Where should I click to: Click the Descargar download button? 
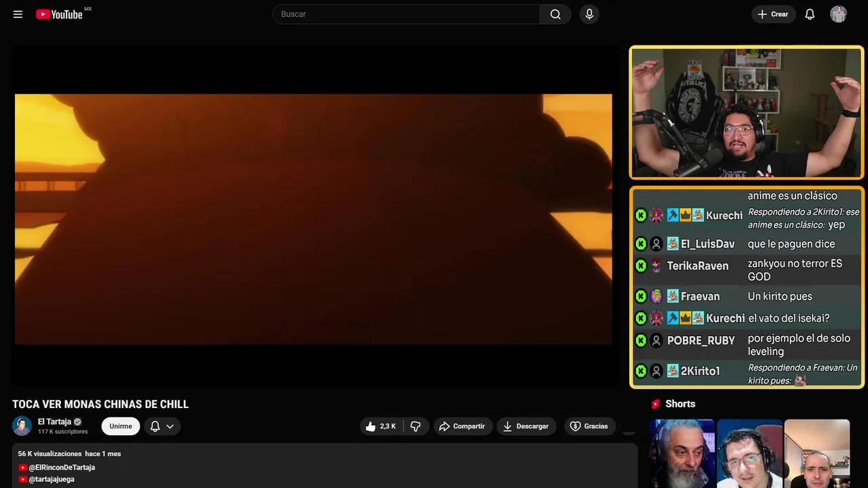click(526, 426)
